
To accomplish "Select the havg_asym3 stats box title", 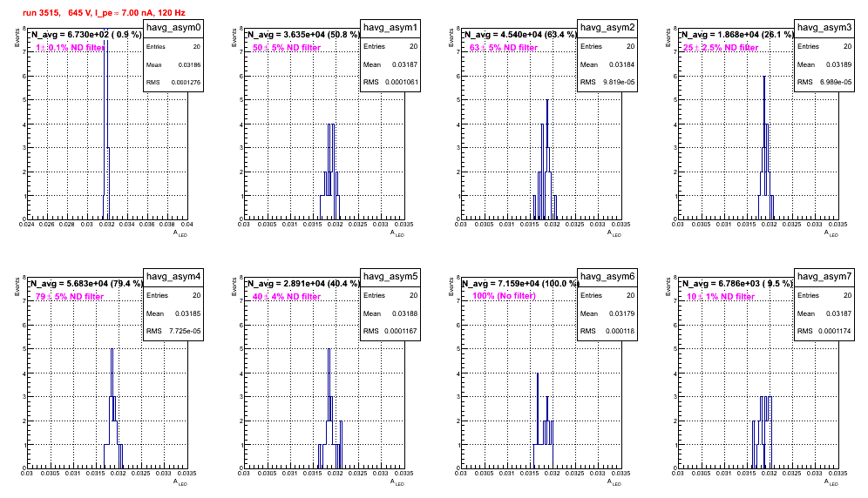I will [x=824, y=28].
